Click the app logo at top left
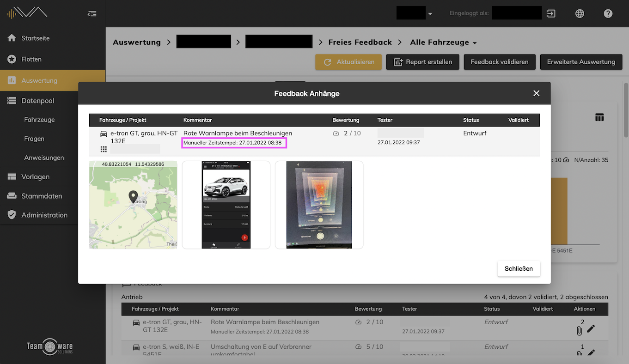Image resolution: width=629 pixels, height=364 pixels. (27, 12)
